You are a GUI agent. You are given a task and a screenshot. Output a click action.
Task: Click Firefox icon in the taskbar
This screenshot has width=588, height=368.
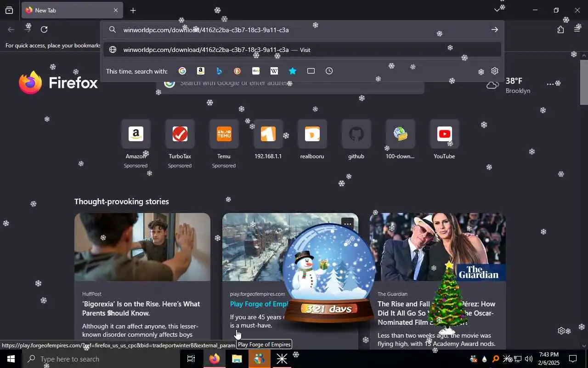[214, 359]
